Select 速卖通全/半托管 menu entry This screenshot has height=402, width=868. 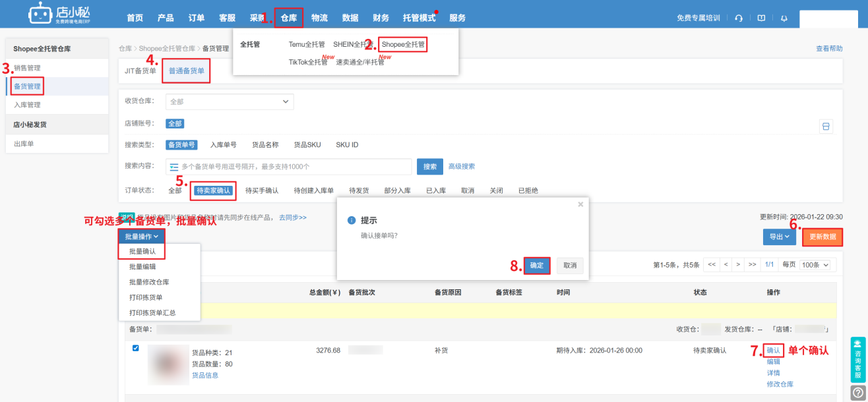(x=360, y=63)
